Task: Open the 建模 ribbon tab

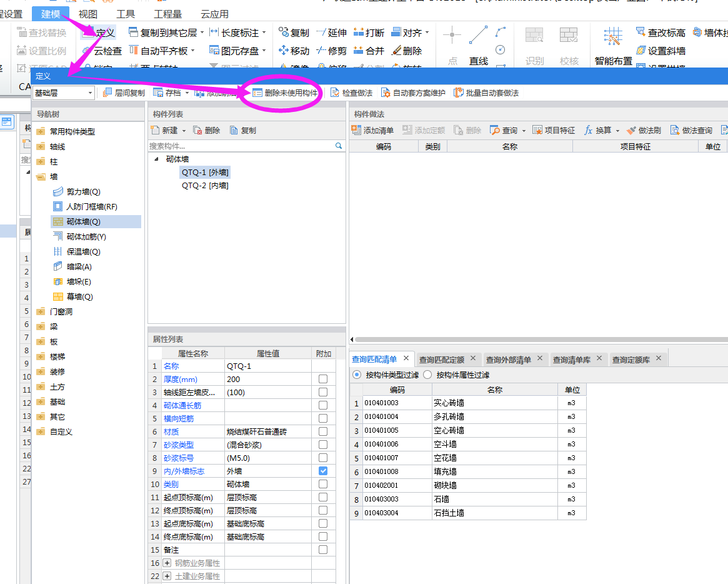Action: click(x=51, y=14)
